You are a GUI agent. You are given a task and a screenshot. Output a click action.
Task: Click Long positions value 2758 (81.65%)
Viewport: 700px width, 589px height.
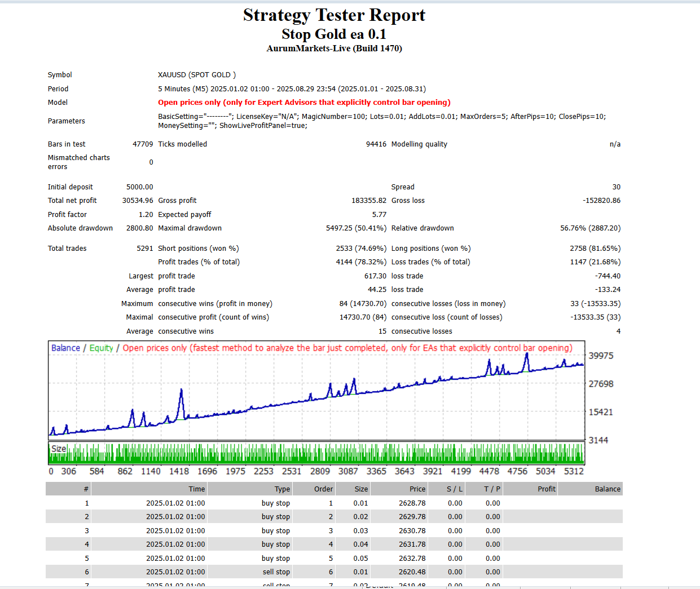point(596,249)
